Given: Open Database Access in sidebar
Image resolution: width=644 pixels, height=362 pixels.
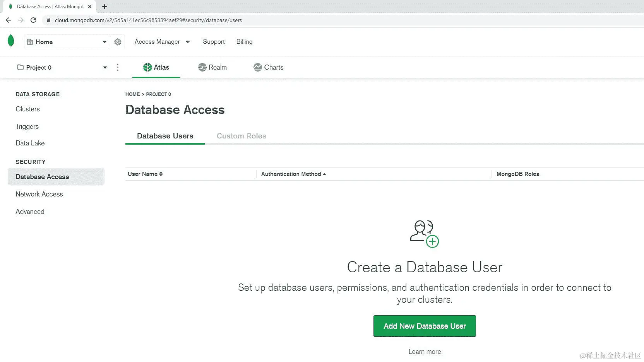Looking at the screenshot, I should 56,177.
